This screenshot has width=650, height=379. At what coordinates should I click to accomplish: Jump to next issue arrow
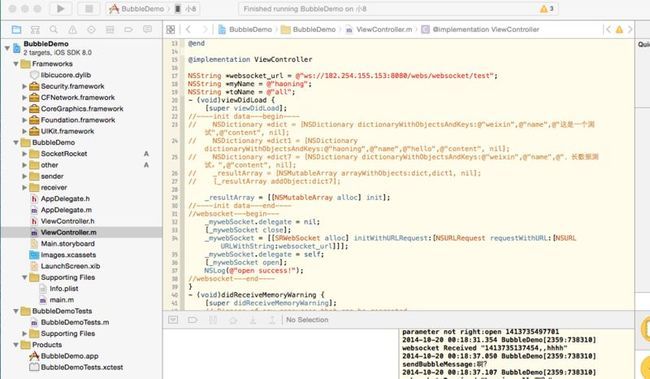coord(630,29)
